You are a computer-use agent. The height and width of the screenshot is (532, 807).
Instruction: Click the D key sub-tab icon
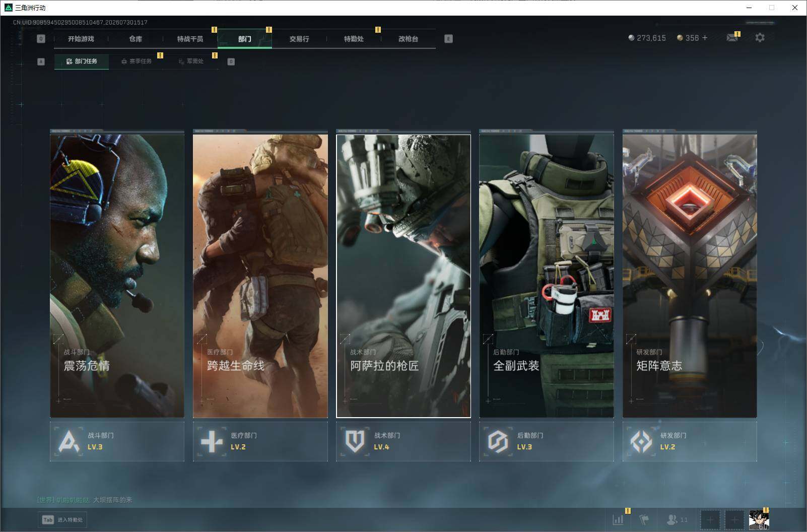coord(231,61)
